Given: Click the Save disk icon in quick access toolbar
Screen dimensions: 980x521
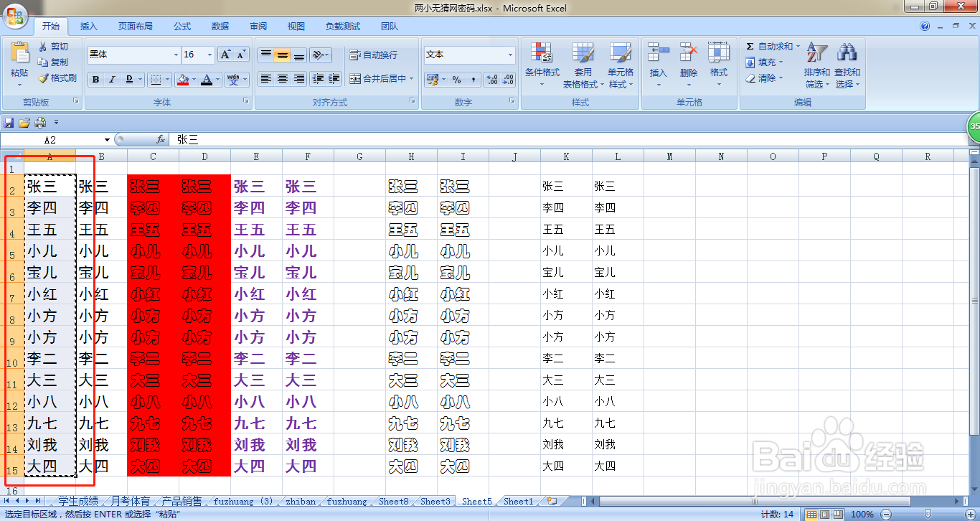Looking at the screenshot, I should tap(9, 122).
